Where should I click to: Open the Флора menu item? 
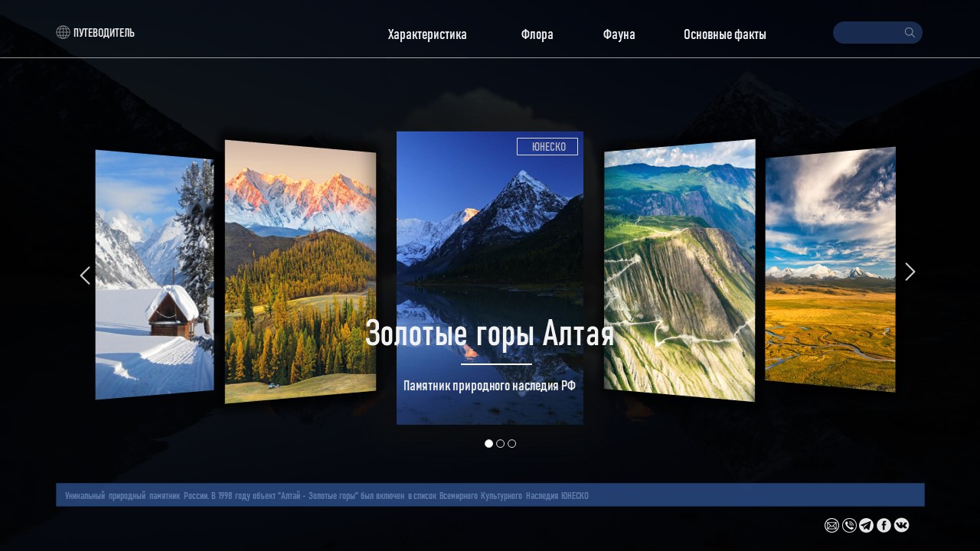(537, 34)
